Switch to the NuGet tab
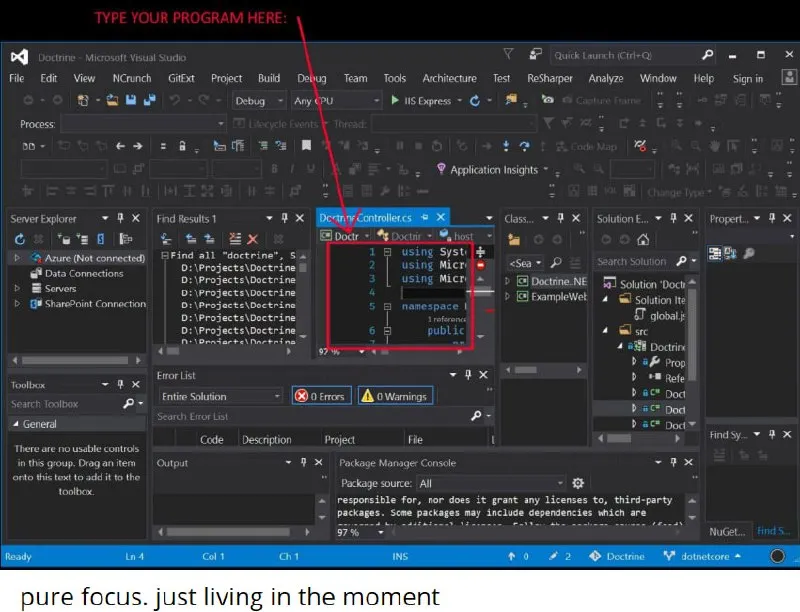 (727, 531)
